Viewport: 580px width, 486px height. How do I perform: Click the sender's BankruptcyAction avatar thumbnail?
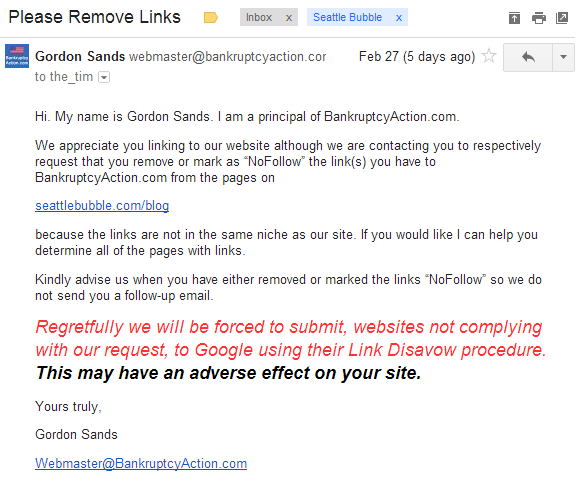[17, 56]
